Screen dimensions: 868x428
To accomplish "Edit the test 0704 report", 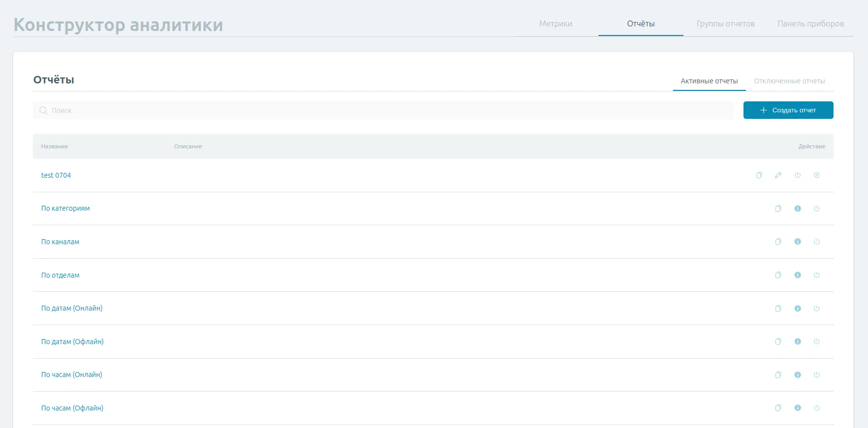I will click(778, 175).
